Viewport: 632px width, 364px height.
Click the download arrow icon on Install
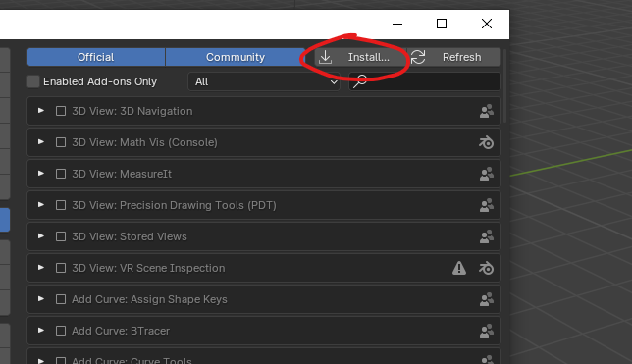[x=325, y=57]
